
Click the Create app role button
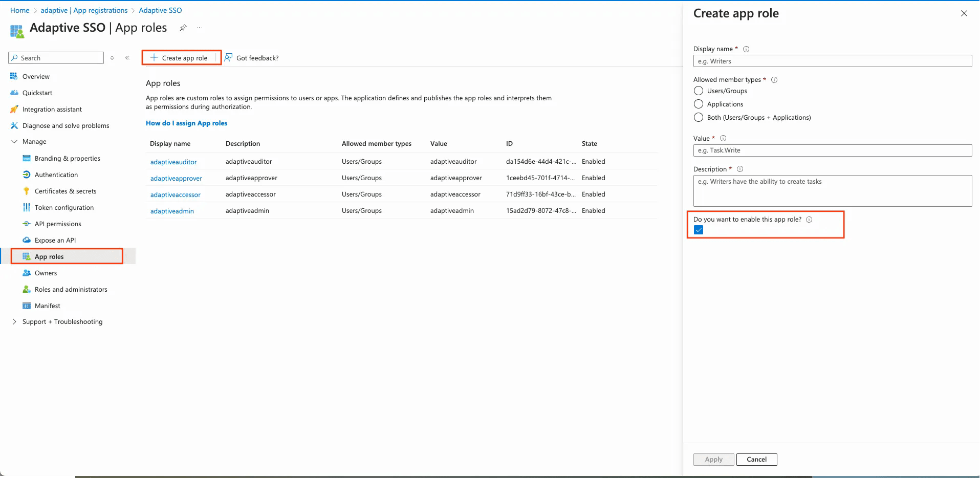179,58
